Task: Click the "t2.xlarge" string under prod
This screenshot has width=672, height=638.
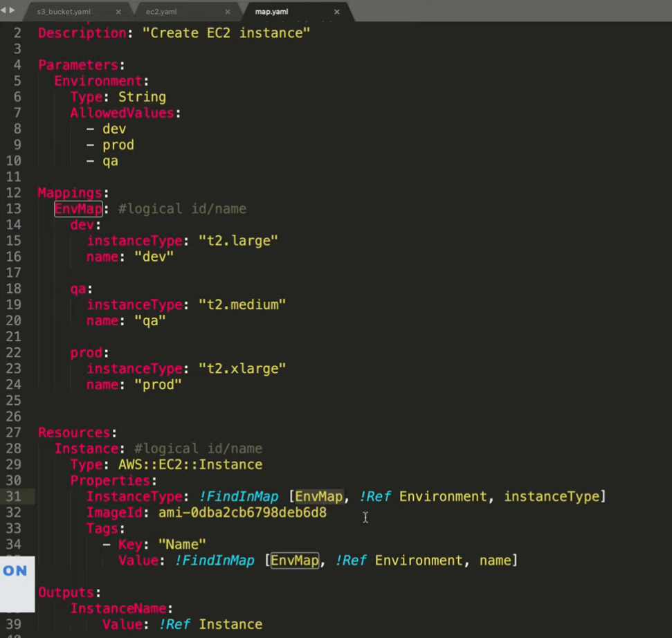Action: (242, 368)
